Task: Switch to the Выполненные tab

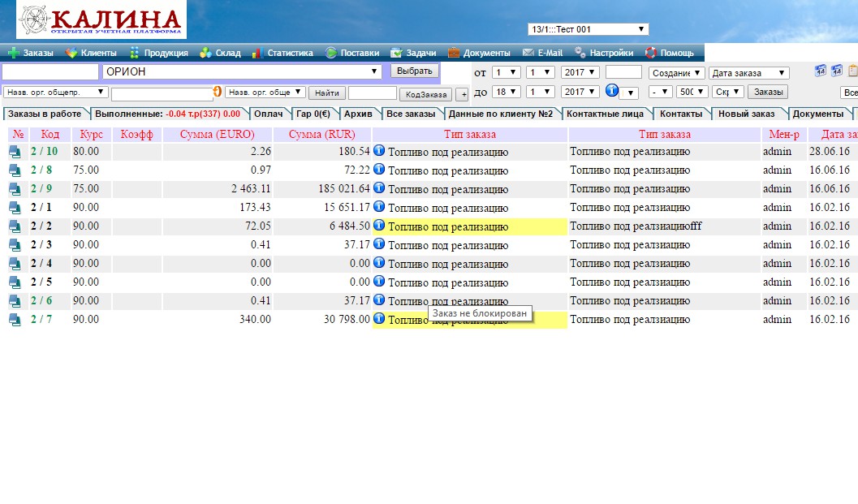Action: point(167,114)
